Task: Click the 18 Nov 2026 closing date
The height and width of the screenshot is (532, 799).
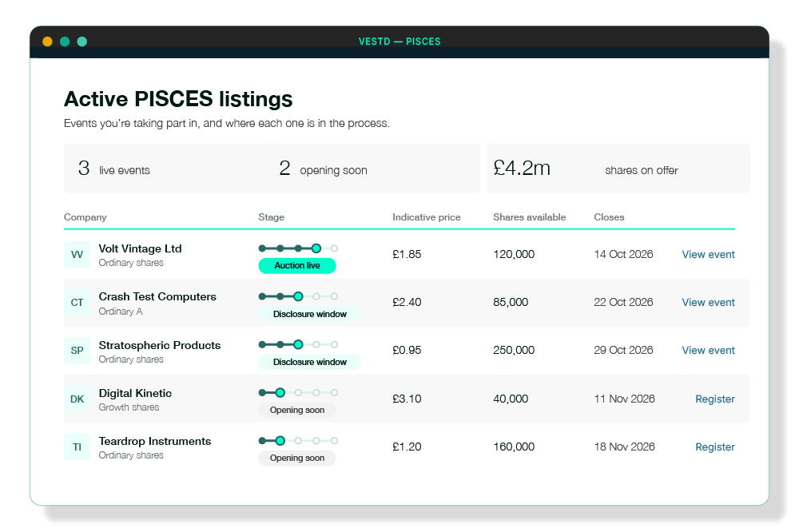Action: [x=624, y=447]
